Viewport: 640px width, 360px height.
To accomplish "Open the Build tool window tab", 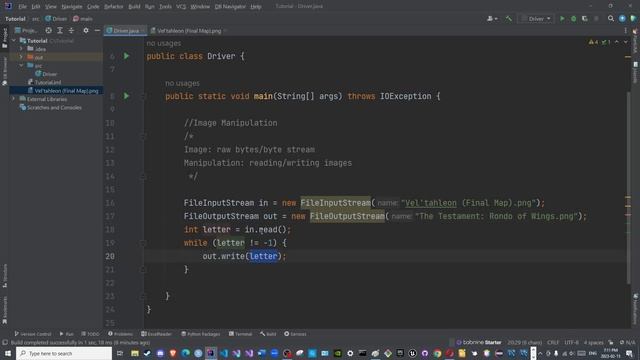I will pyautogui.click(x=268, y=334).
